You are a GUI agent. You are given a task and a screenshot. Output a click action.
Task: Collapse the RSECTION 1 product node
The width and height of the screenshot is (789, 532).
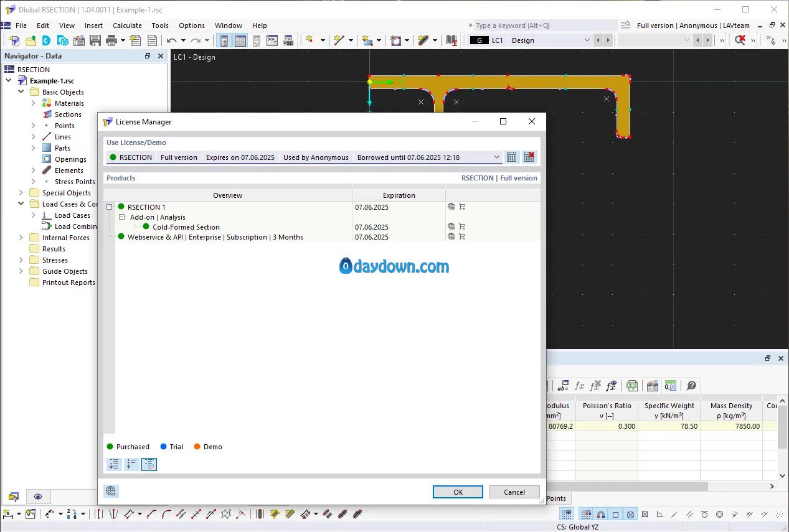110,207
